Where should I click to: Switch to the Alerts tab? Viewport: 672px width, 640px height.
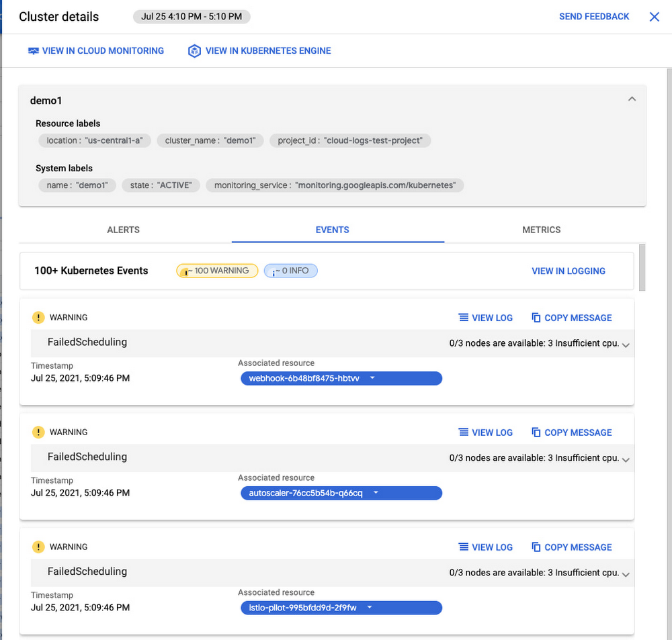[x=124, y=230]
